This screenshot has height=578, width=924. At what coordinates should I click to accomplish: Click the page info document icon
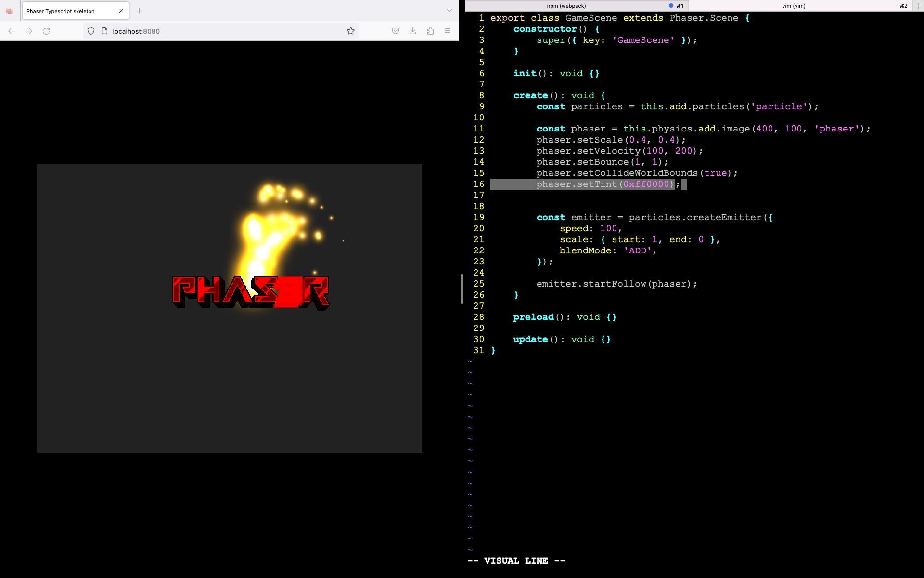(x=104, y=30)
